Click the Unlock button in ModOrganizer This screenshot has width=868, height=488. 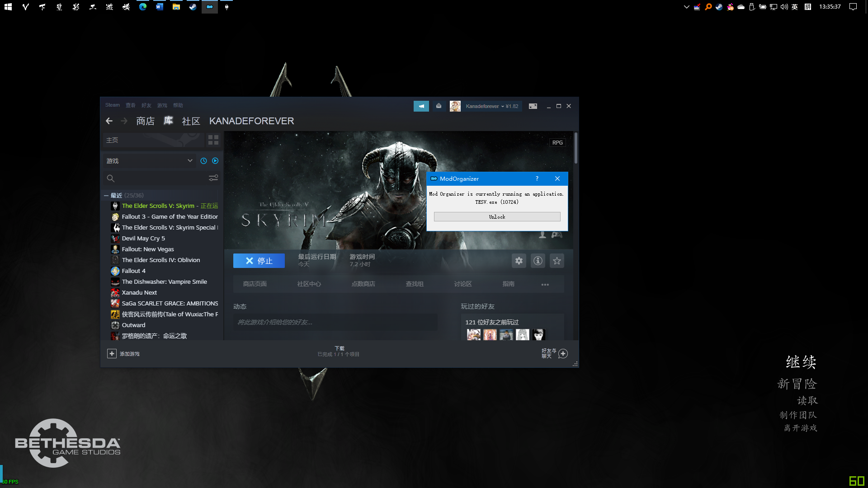pos(497,217)
